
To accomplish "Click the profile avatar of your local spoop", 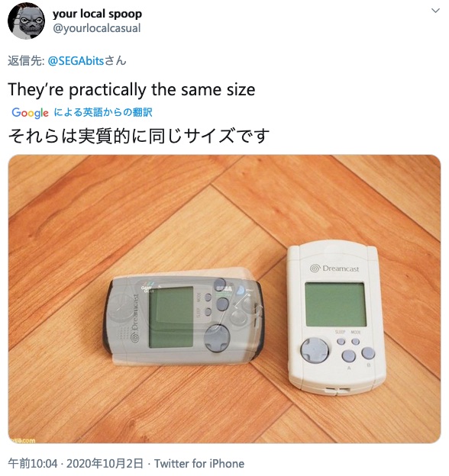I will [x=26, y=21].
